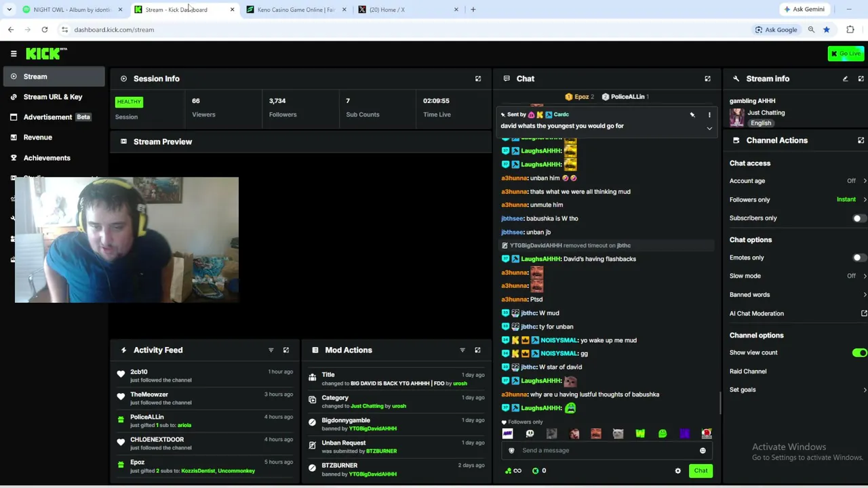
Task: Reload the browser page
Action: pos(45,30)
